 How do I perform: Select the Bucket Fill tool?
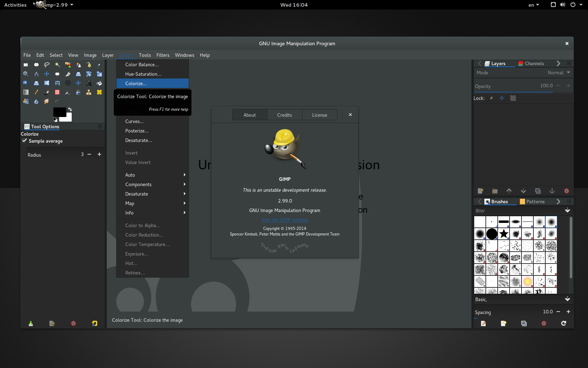[x=99, y=83]
